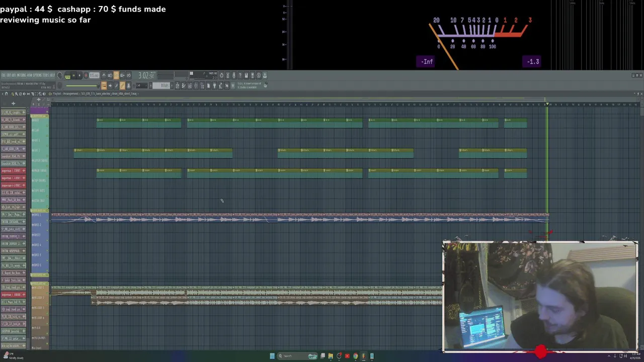
Task: Open the playlist options menu arrow
Action: pos(2,94)
